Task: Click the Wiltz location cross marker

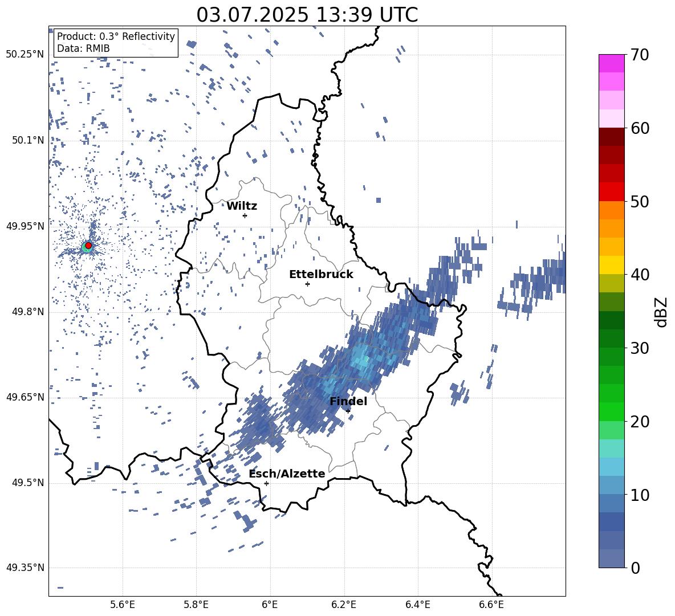Action: (x=245, y=215)
